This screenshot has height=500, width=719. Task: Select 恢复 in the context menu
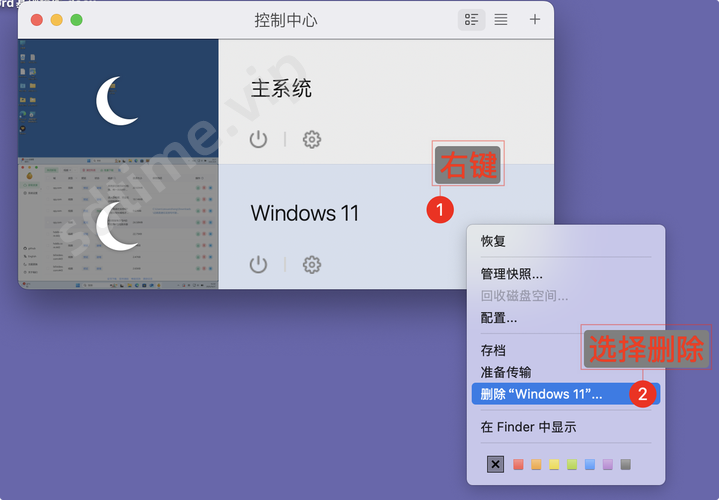pyautogui.click(x=493, y=241)
